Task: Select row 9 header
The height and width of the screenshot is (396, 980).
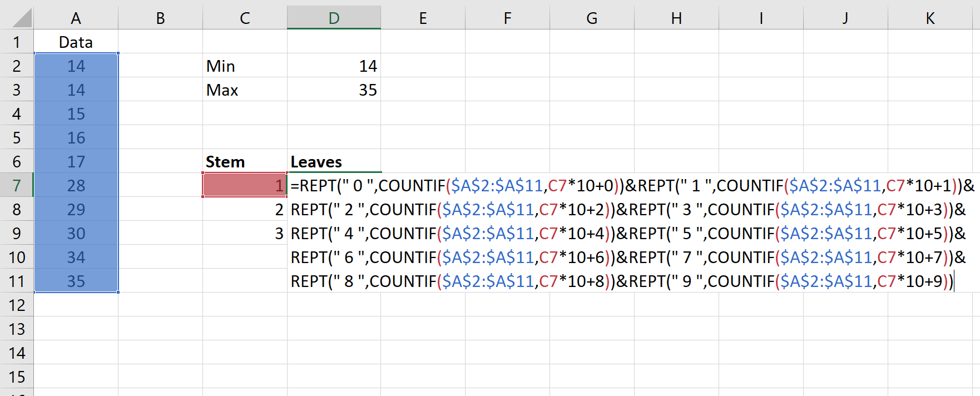Action: tap(17, 233)
